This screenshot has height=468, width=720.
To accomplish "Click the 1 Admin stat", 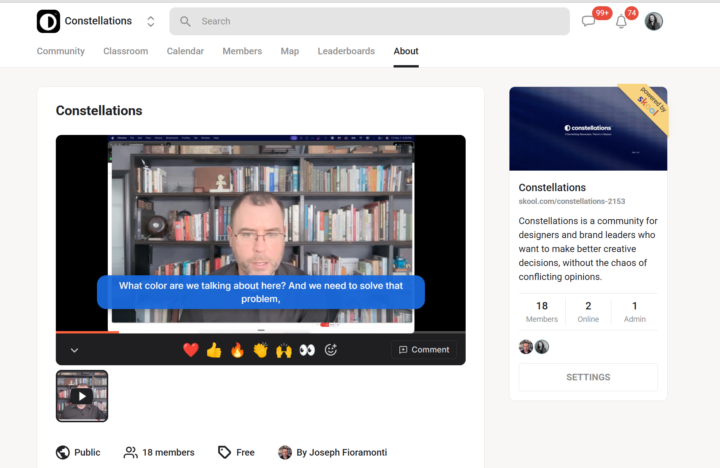I will (635, 312).
